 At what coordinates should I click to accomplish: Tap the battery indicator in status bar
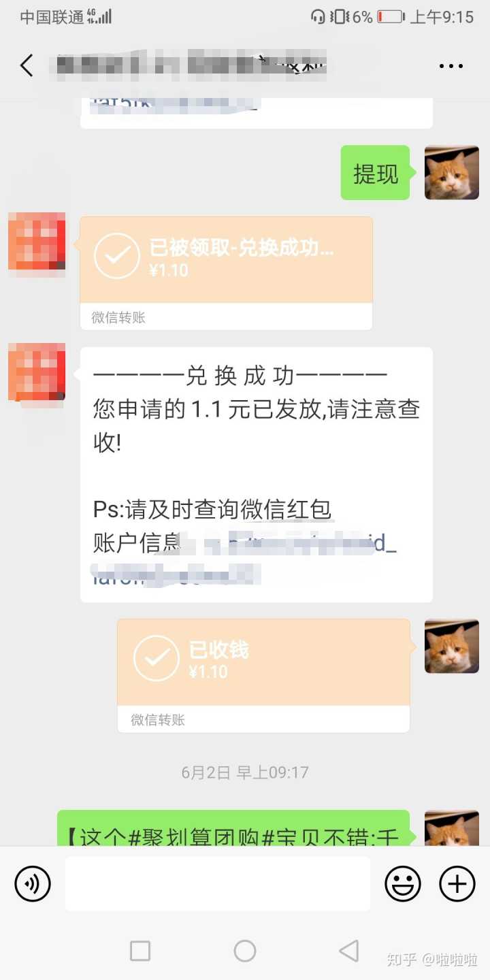click(391, 17)
